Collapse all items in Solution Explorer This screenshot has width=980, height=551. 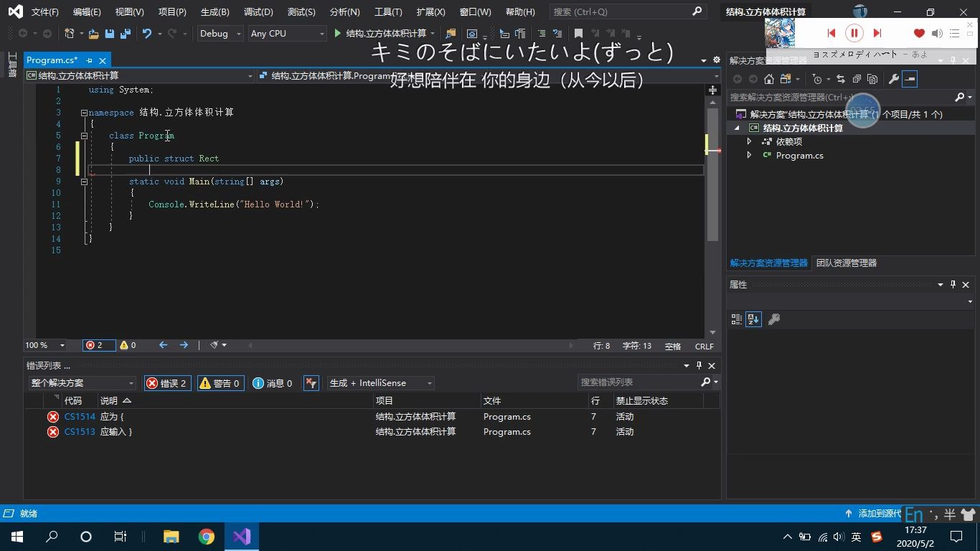click(857, 79)
